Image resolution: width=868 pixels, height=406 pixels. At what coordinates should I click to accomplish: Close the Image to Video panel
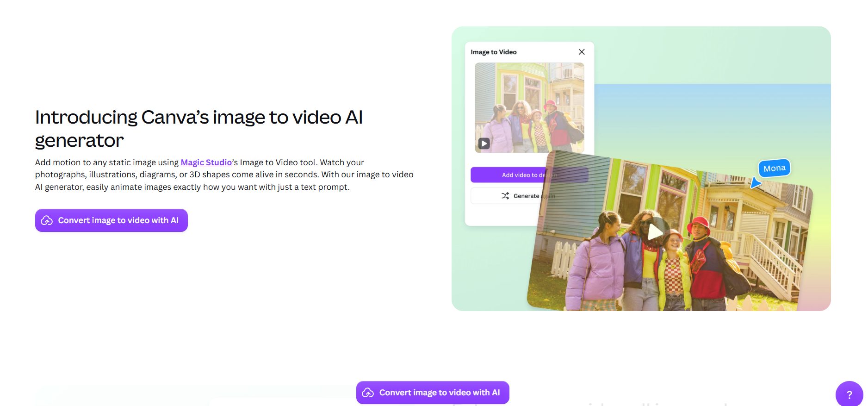pos(582,52)
